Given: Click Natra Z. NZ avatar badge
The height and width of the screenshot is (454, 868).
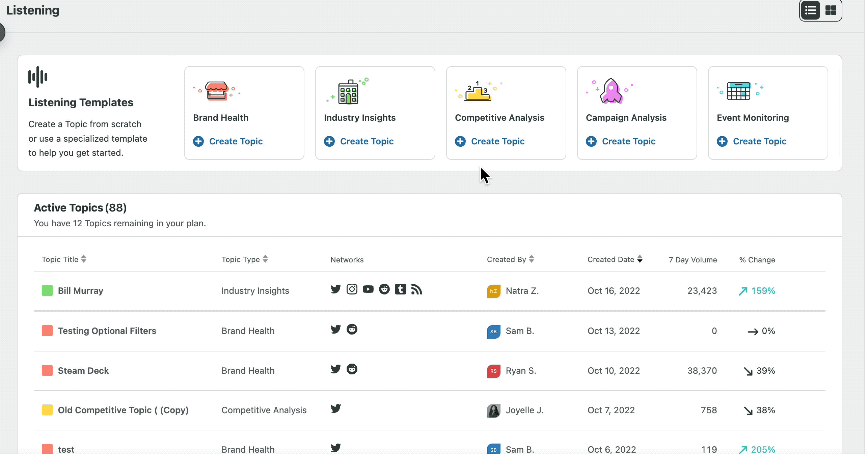Looking at the screenshot, I should pyautogui.click(x=493, y=291).
